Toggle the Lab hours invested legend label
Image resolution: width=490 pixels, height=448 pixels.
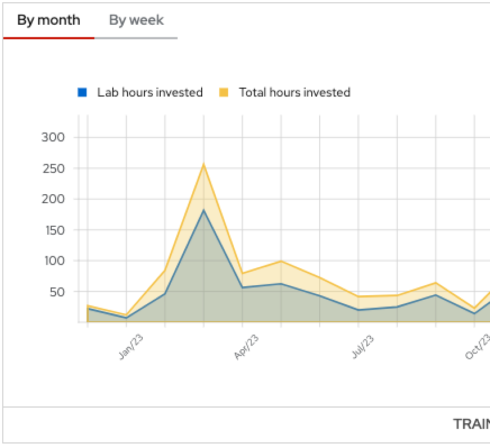coord(149,93)
